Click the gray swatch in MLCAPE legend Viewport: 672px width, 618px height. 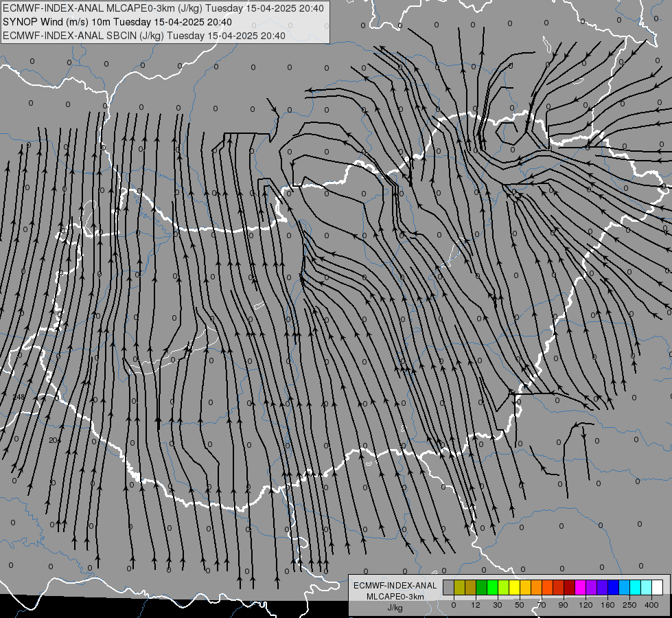pos(448,587)
